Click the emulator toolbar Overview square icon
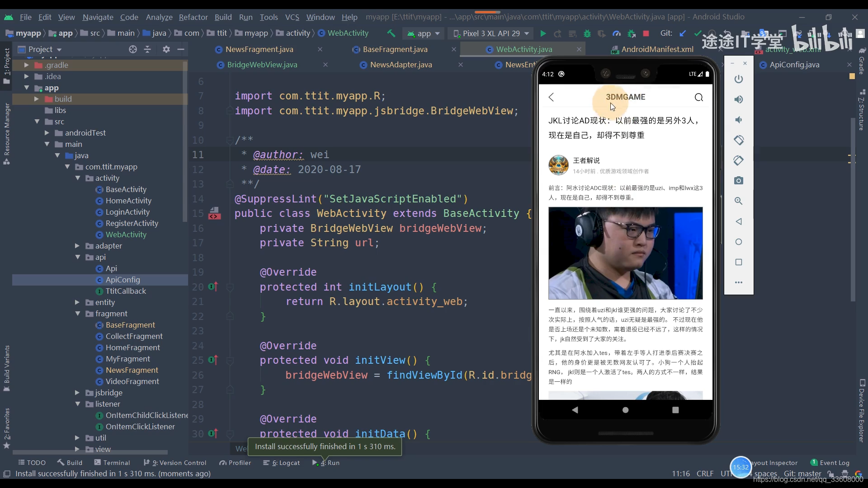The height and width of the screenshot is (488, 868). point(739,262)
